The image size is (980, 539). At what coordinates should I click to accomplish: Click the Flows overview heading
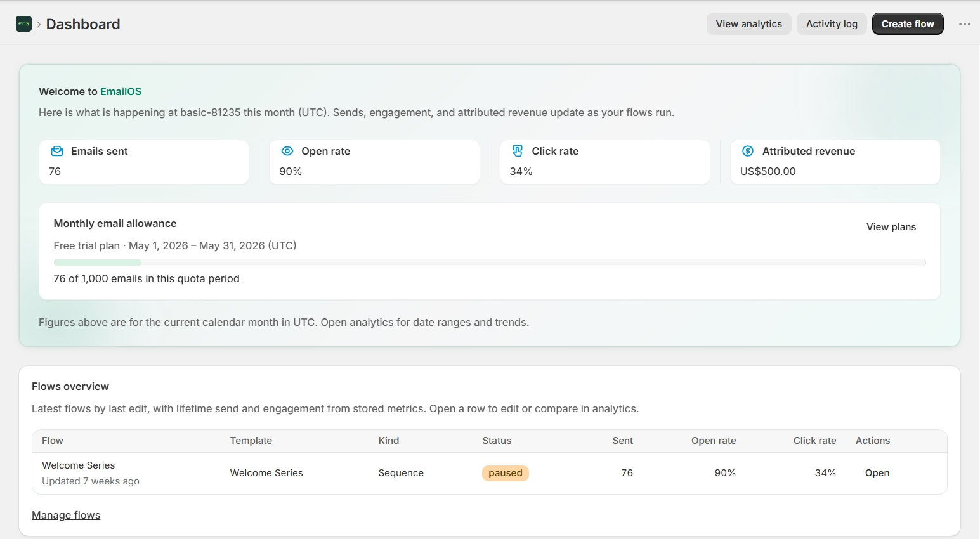pos(70,386)
